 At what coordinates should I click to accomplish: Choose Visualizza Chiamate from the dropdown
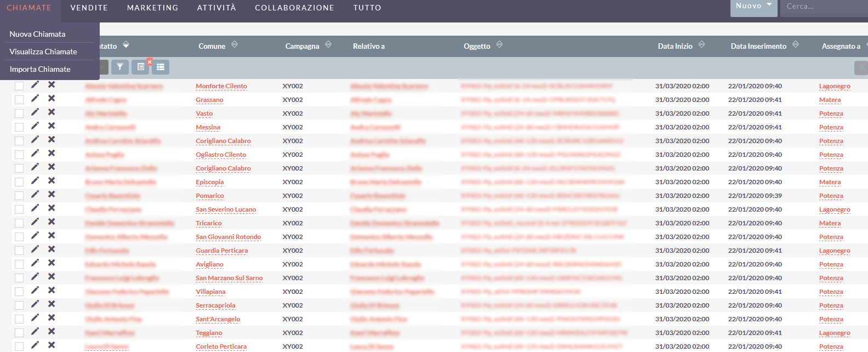click(43, 52)
